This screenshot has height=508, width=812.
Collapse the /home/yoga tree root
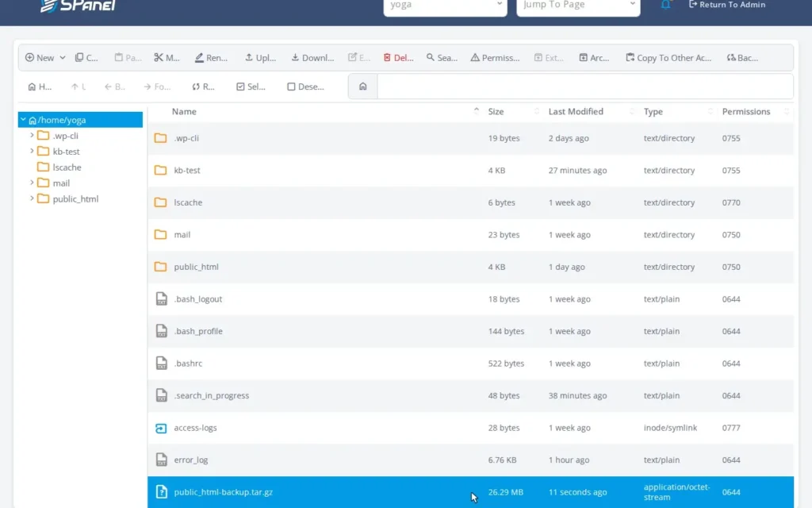point(23,120)
